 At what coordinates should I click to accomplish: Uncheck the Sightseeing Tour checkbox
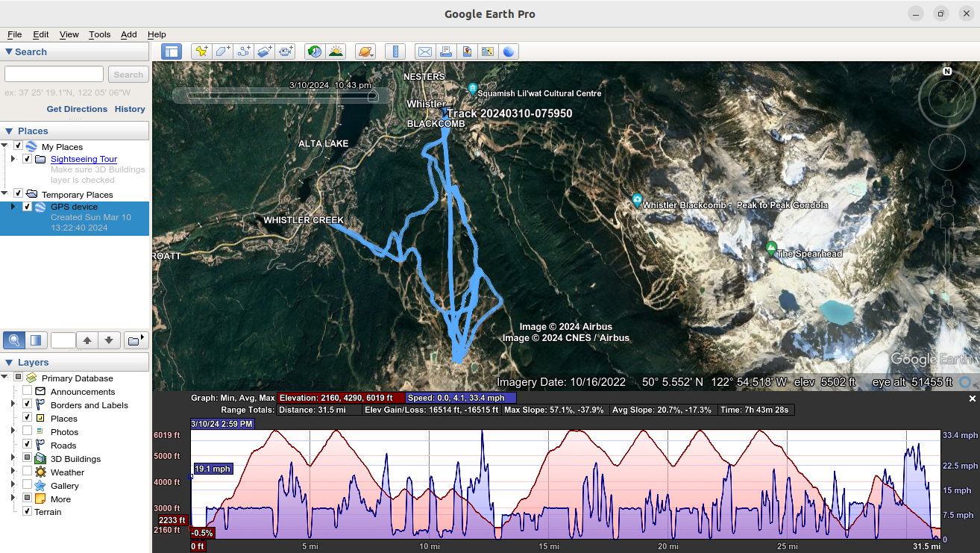(28, 159)
